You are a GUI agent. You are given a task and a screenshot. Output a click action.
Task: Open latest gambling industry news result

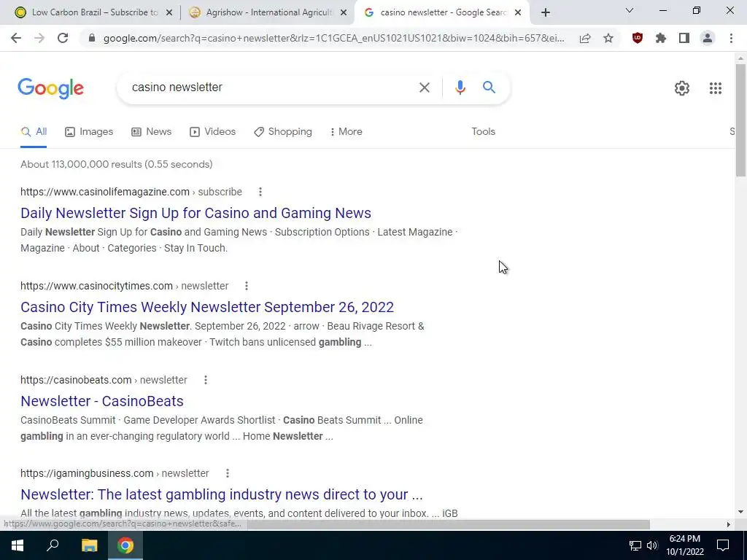pos(222,494)
